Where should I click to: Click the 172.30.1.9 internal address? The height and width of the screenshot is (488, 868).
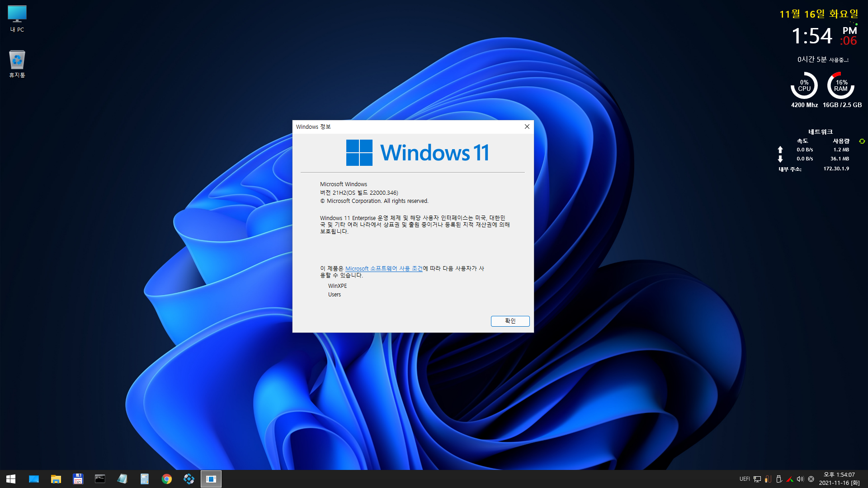836,169
